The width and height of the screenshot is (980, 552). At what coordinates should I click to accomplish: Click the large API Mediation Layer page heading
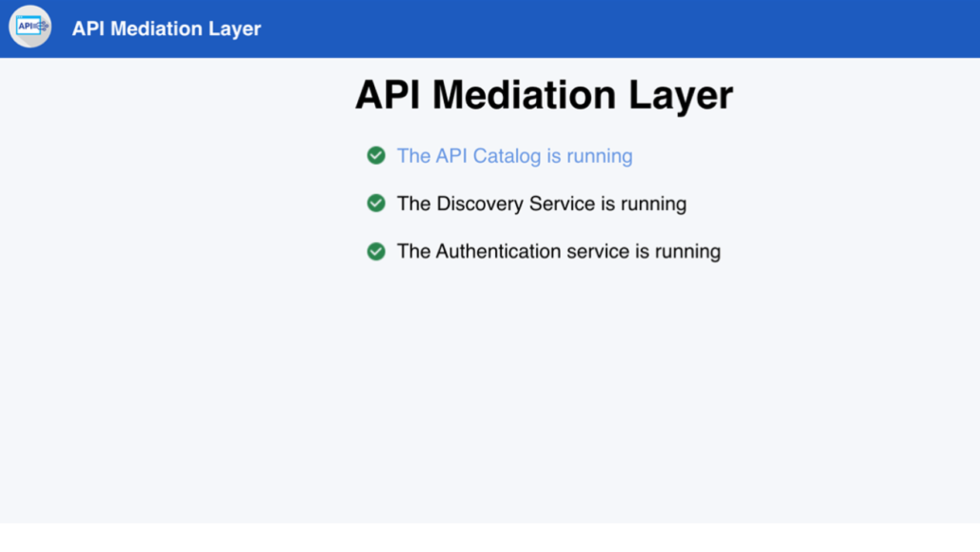pos(543,94)
